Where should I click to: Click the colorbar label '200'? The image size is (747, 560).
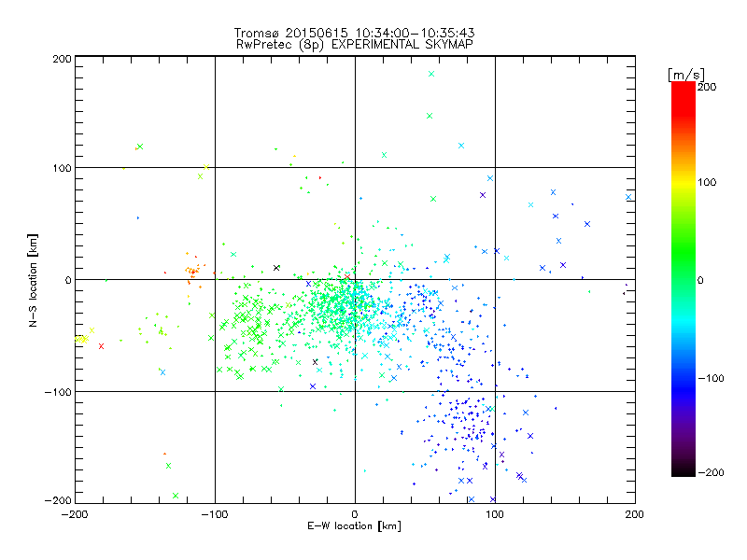click(707, 87)
